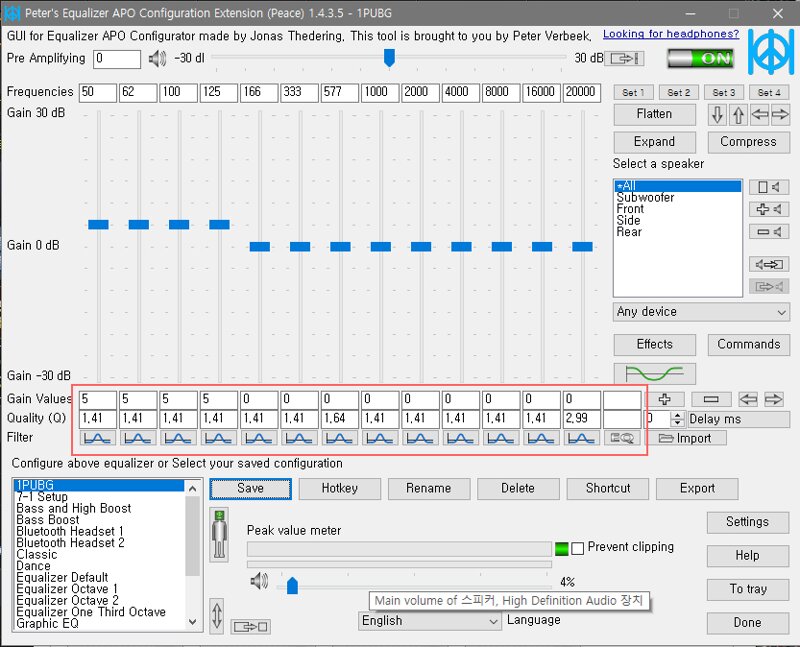Click the filter type icon for 50 Hz band
The image size is (800, 647).
click(97, 438)
